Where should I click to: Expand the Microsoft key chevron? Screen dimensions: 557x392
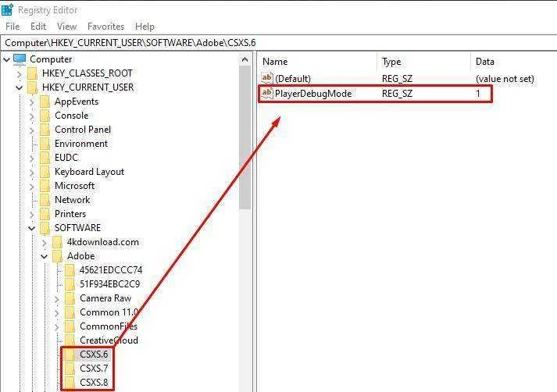[31, 187]
